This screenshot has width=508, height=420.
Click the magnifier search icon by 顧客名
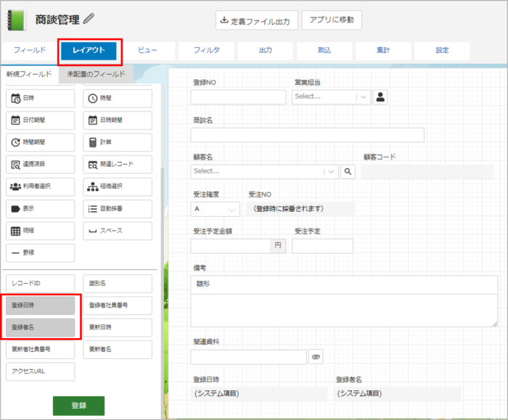pos(348,172)
